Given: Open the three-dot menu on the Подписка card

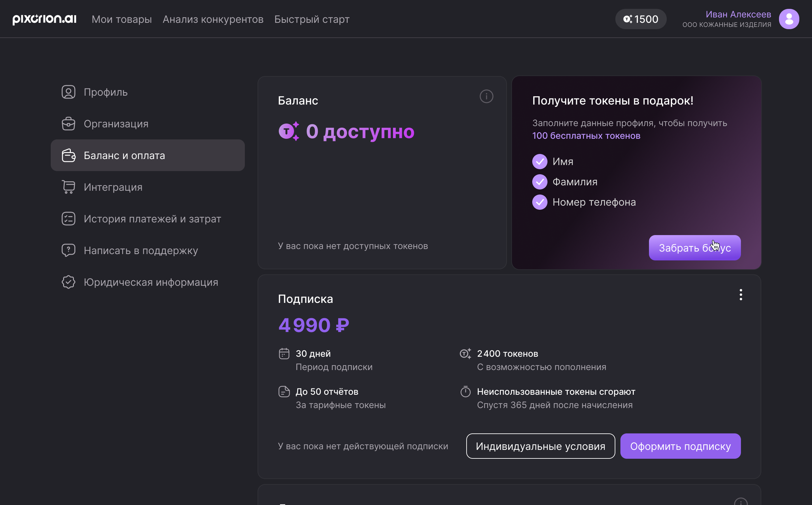Looking at the screenshot, I should coord(741,295).
